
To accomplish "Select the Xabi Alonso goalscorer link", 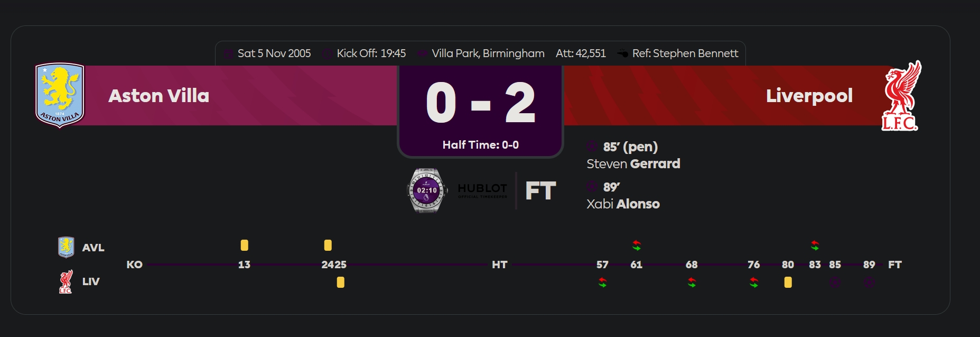I will (x=623, y=204).
